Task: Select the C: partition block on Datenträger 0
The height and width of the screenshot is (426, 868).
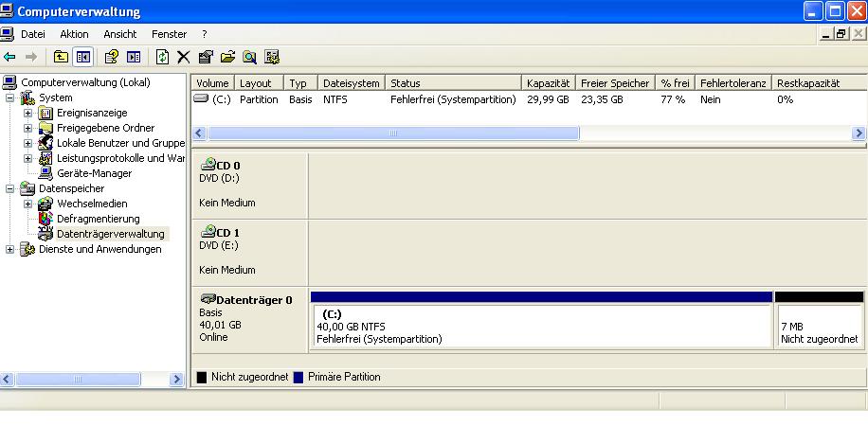Action: tap(540, 327)
